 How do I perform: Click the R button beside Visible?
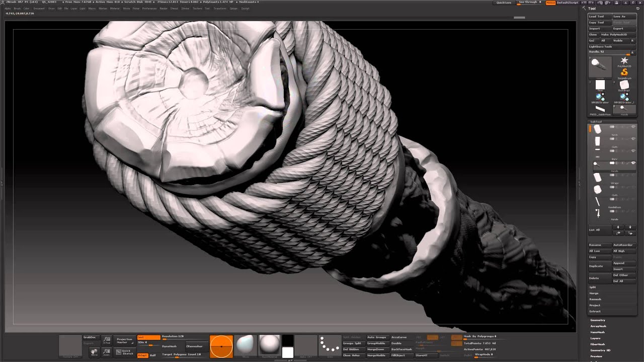pos(632,41)
